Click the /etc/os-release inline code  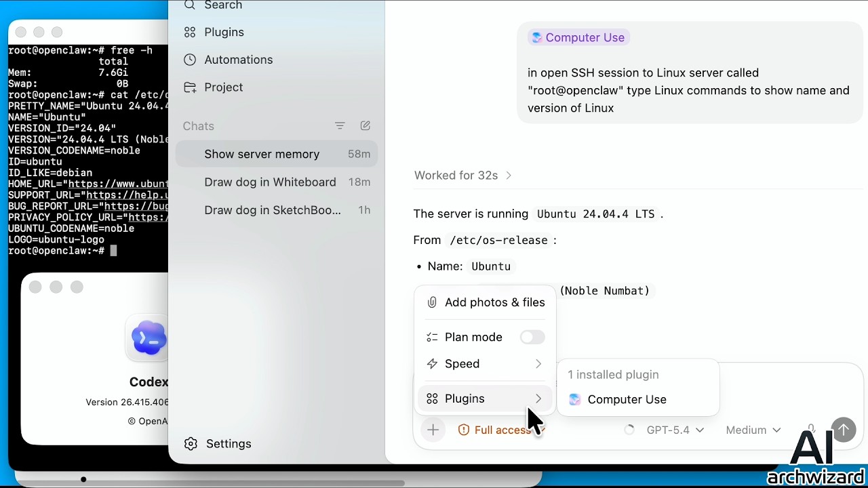(x=498, y=240)
